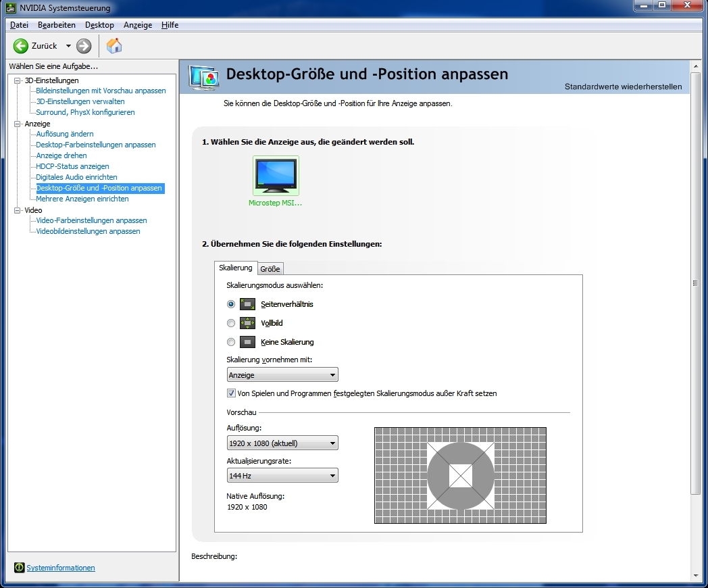
Task: Open the Auflösung dropdown
Action: [282, 443]
